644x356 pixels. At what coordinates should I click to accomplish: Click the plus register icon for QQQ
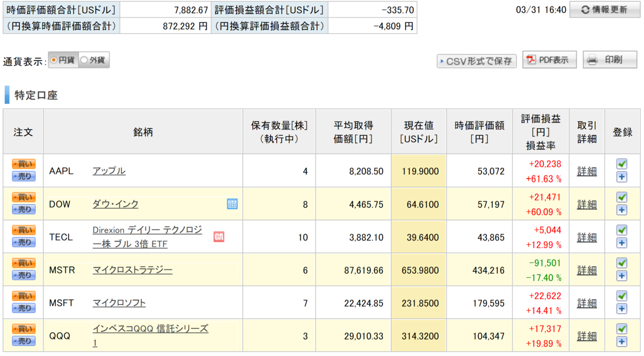click(x=622, y=342)
